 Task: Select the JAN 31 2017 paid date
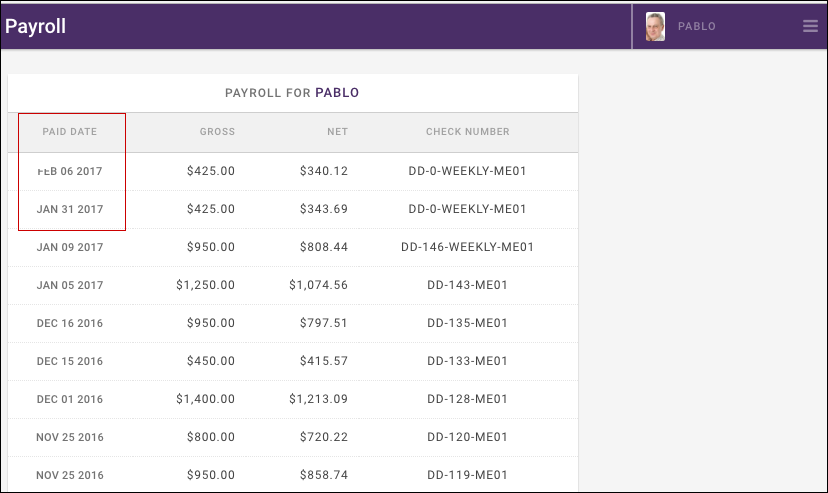70,210
